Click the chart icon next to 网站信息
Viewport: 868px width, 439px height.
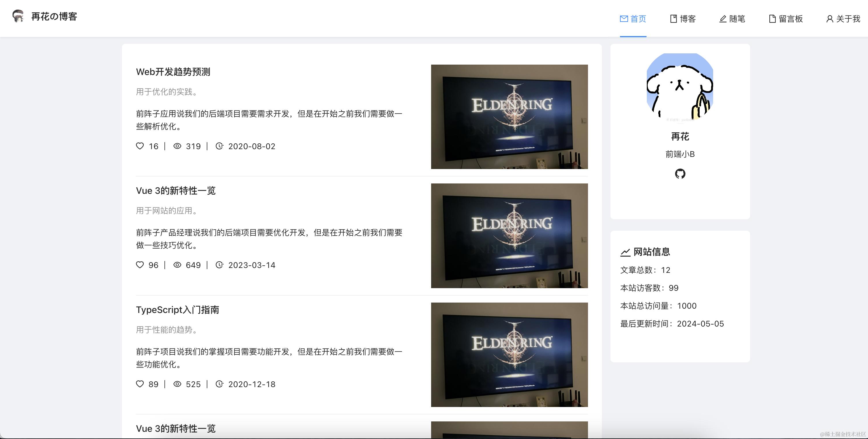[625, 252]
